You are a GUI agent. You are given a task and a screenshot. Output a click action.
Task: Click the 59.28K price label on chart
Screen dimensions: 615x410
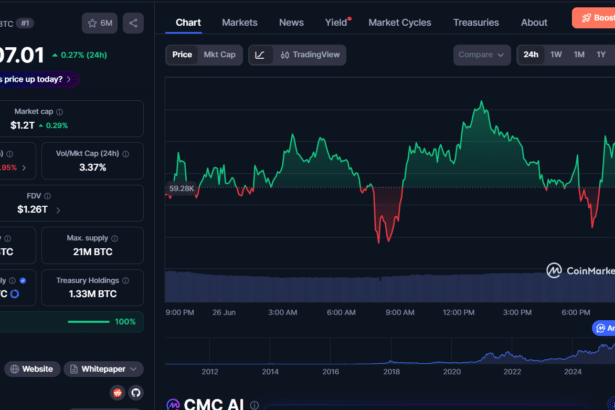[182, 189]
